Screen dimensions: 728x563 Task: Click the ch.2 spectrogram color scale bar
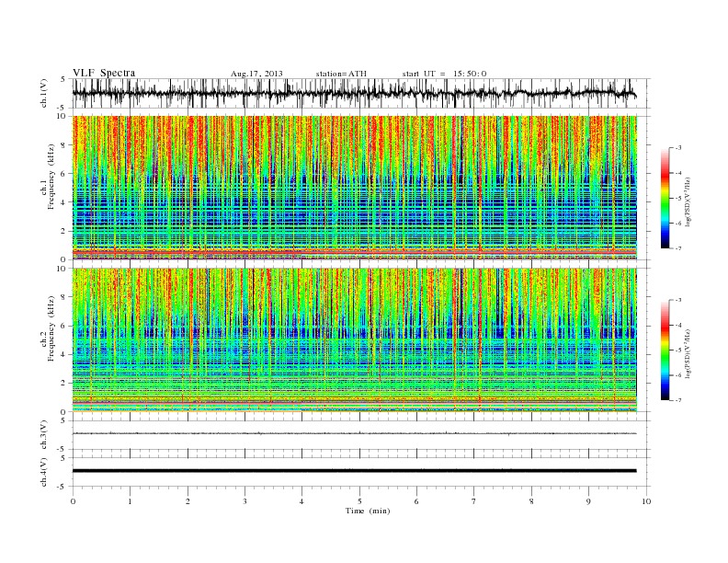[x=665, y=350]
